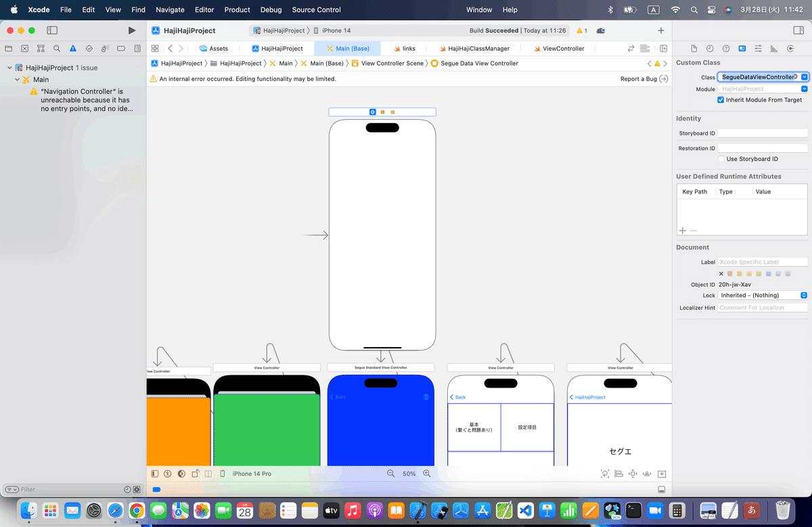Toggle the document outline in canvas bar
Viewport: 812px width, 527px height.
155,474
